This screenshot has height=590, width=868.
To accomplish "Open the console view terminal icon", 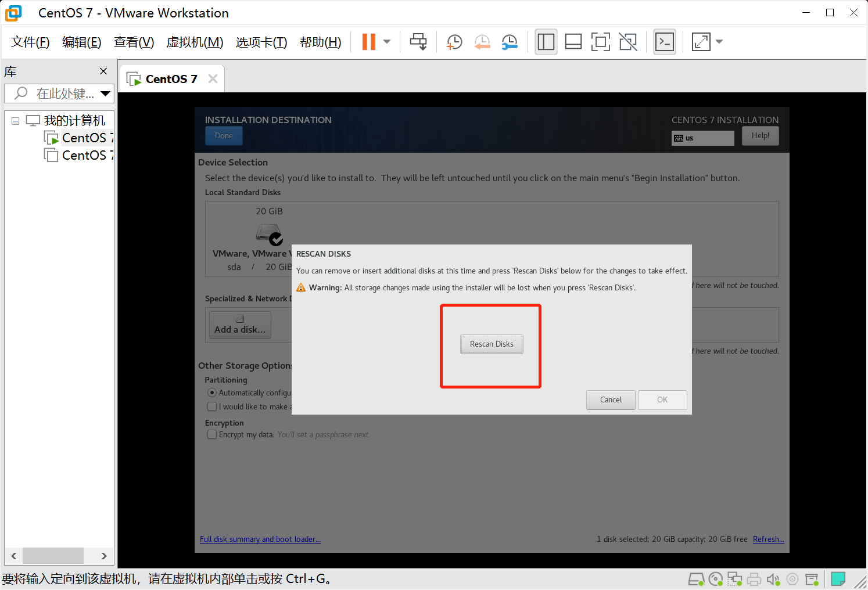I will (665, 42).
